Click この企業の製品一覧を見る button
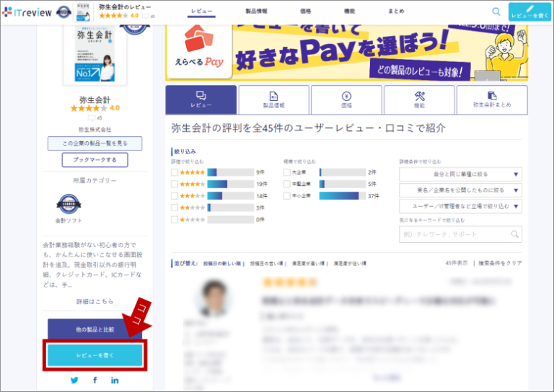Image resolution: width=554 pixels, height=392 pixels. (95, 143)
